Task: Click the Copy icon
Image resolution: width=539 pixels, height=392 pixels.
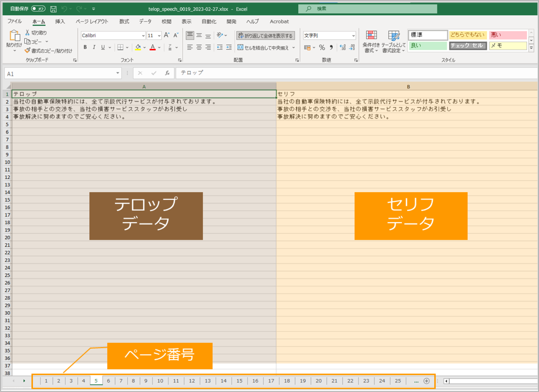Action: 28,42
